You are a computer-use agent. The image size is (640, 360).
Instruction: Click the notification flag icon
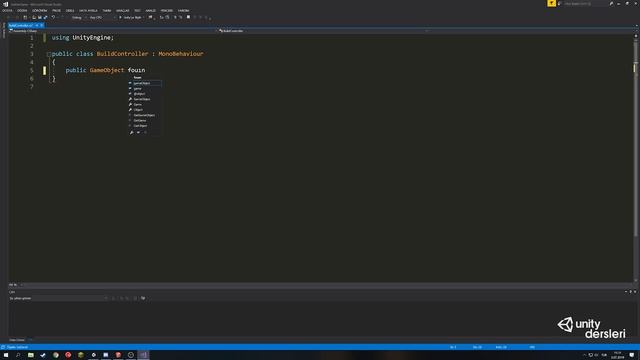pyautogui.click(x=551, y=3)
